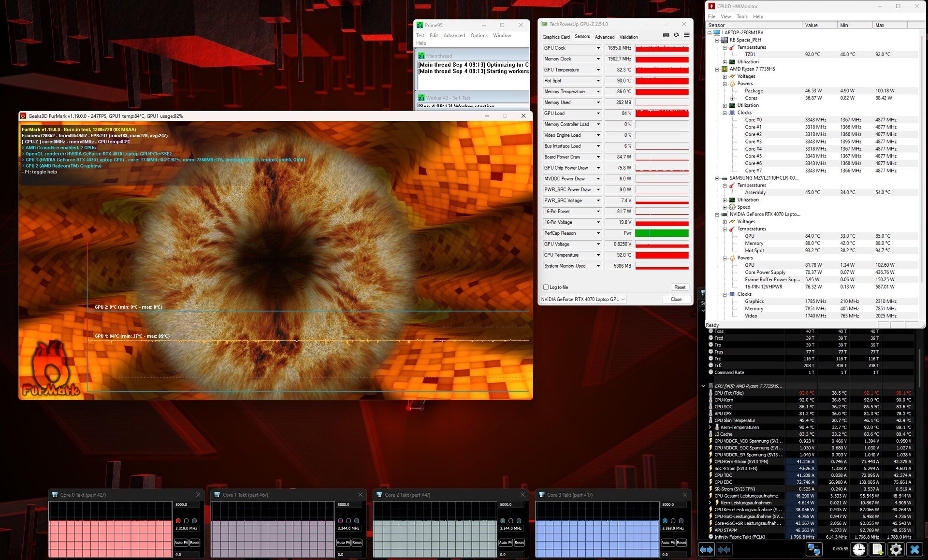928x560 pixels.
Task: Toggle the blue dot in Core 3 Takt graph
Action: [x=665, y=521]
